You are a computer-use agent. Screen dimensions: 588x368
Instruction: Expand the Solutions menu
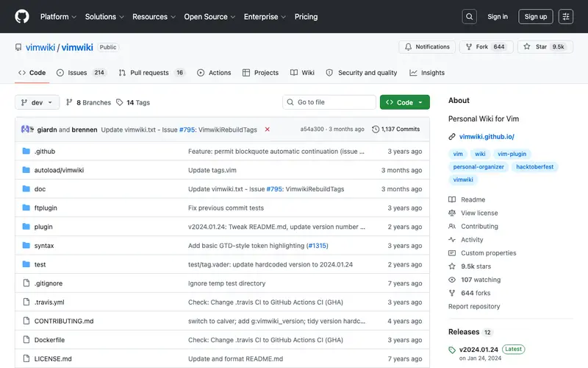[x=104, y=16]
